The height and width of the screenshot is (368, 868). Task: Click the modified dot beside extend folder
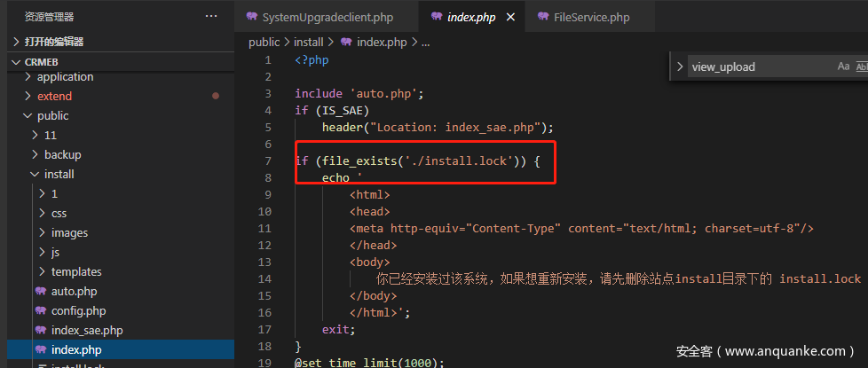(x=216, y=96)
